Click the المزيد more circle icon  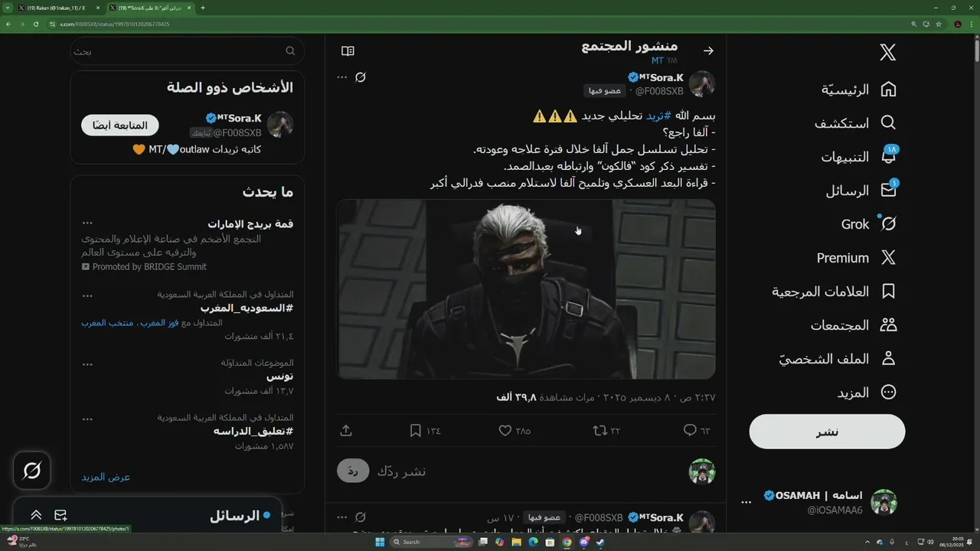pyautogui.click(x=888, y=393)
